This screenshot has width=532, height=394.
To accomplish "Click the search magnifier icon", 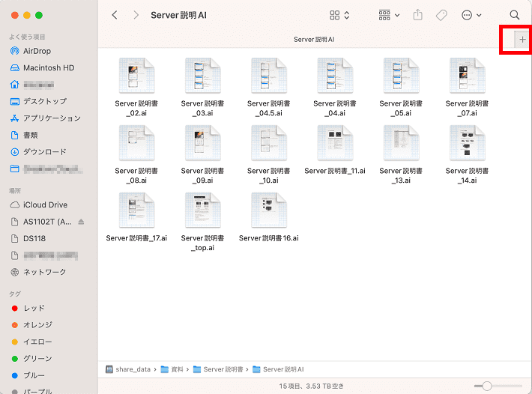I will (x=514, y=15).
